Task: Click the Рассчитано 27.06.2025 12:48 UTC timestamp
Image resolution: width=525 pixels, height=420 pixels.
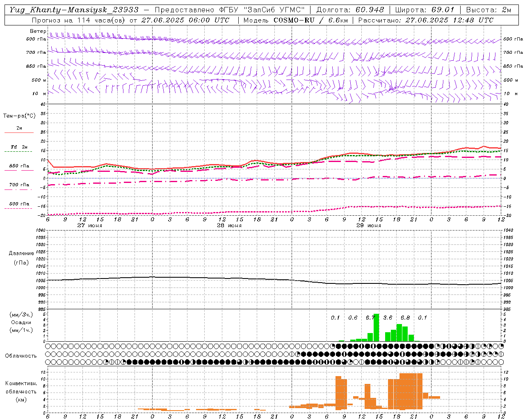Action: click(426, 20)
